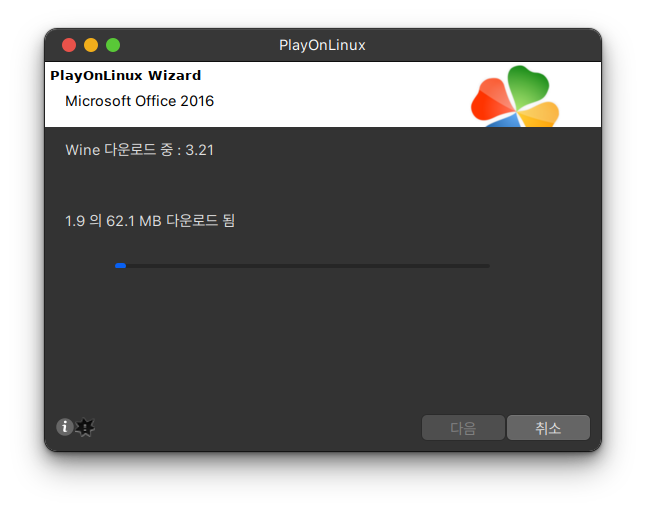The height and width of the screenshot is (512, 646).
Task: Click the Microsoft Office 2016 label
Action: click(140, 101)
